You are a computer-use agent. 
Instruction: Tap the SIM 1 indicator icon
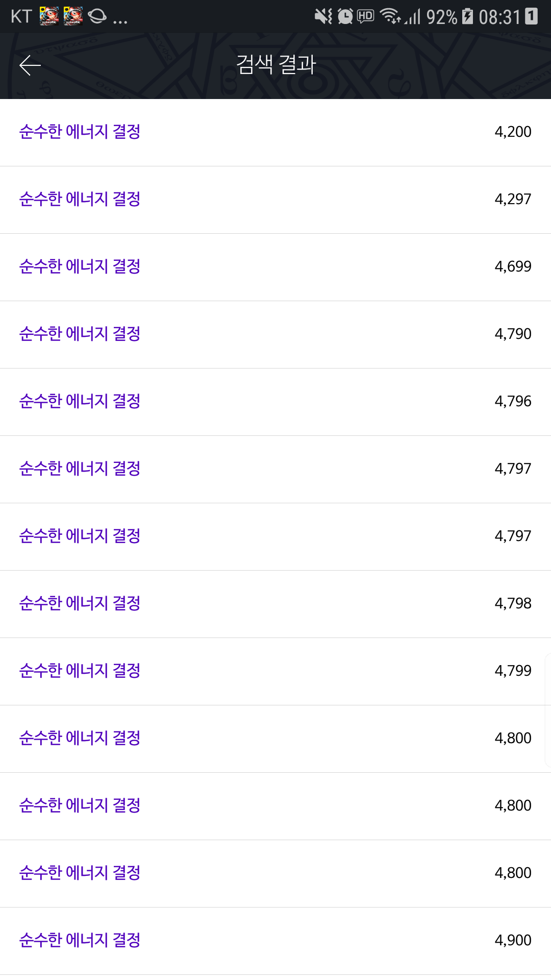click(531, 16)
